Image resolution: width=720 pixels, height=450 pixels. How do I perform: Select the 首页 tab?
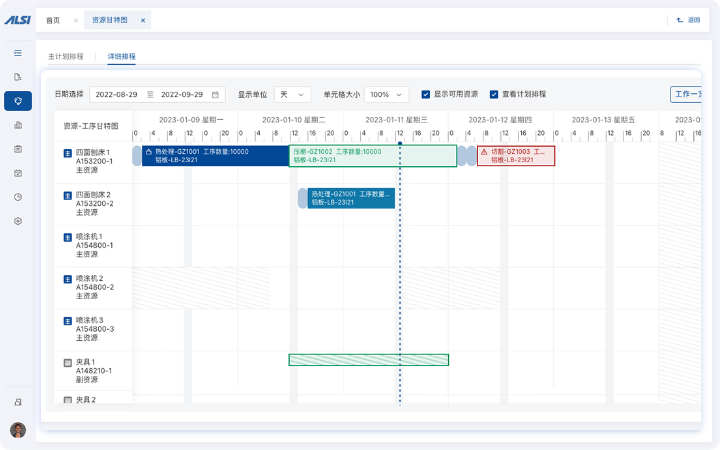click(x=53, y=20)
